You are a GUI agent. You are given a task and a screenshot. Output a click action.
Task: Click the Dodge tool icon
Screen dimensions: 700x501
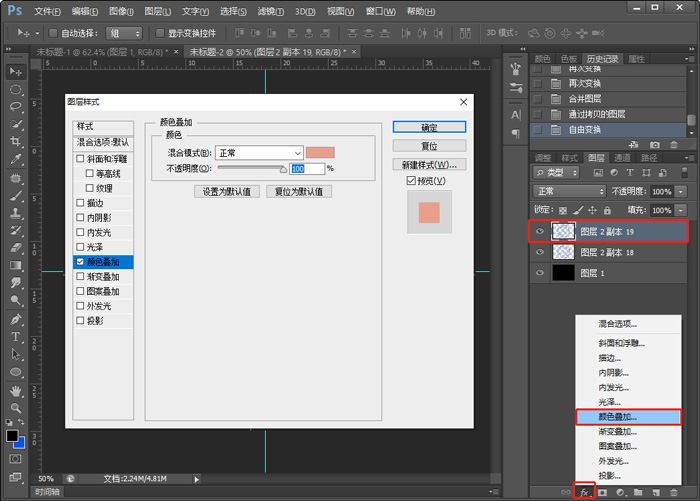click(x=16, y=300)
